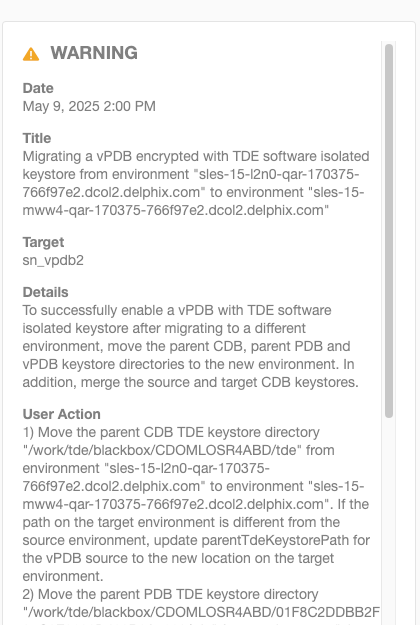Click the sn_vpdb2 target name

[x=53, y=261]
